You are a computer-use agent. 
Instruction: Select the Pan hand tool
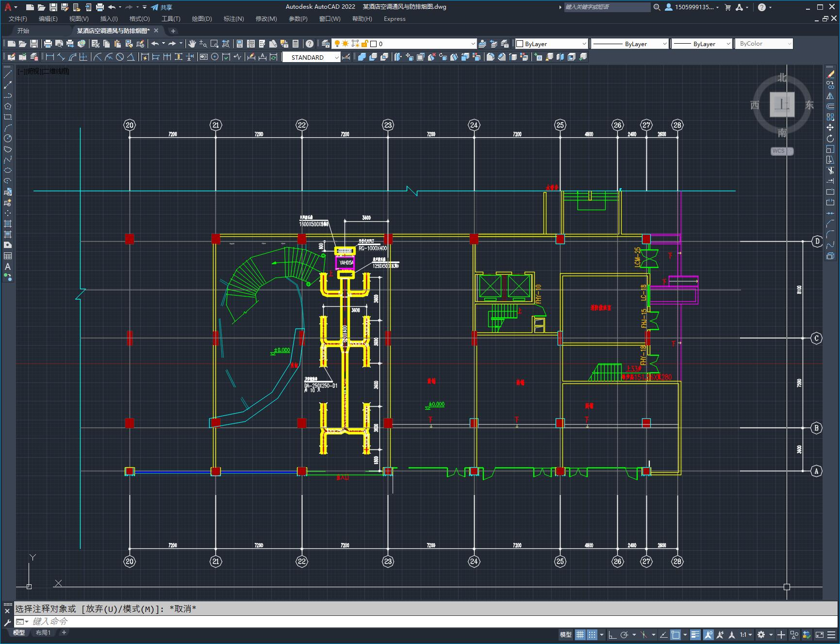pos(192,44)
